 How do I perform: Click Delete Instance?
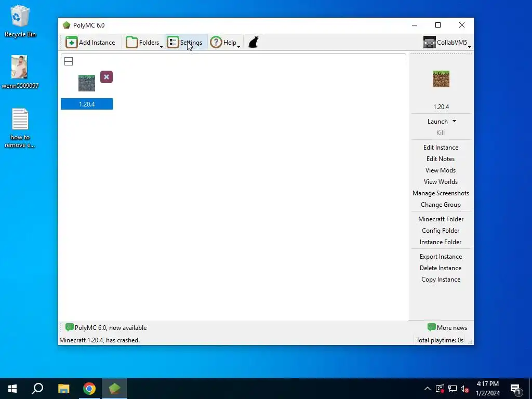(441, 268)
